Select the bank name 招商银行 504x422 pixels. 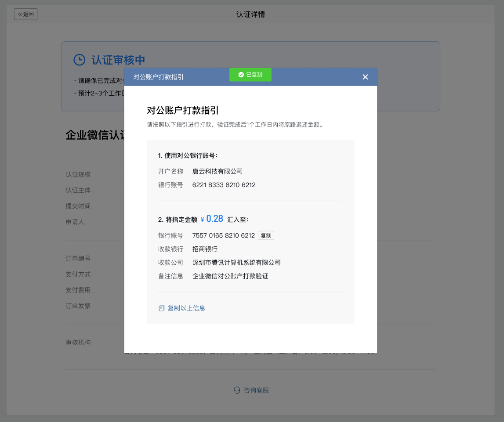click(205, 249)
